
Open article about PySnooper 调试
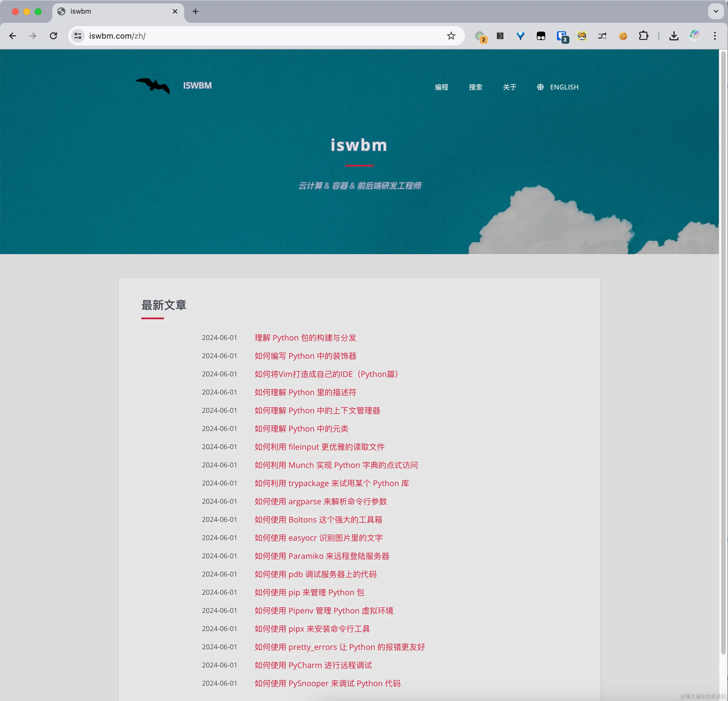click(x=327, y=683)
